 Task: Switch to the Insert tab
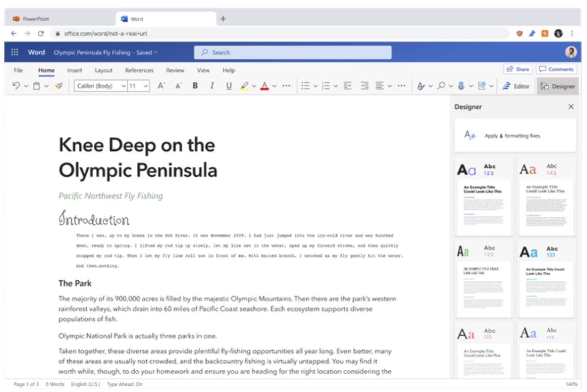(x=74, y=70)
